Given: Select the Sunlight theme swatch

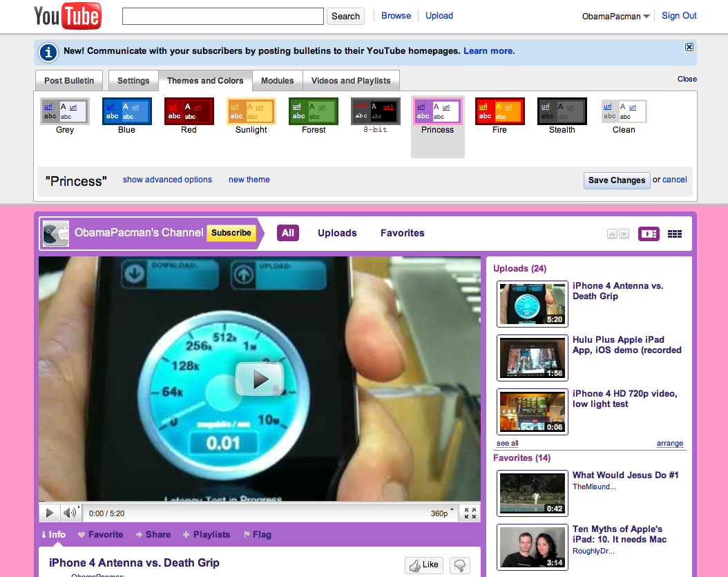Looking at the screenshot, I should tap(251, 111).
